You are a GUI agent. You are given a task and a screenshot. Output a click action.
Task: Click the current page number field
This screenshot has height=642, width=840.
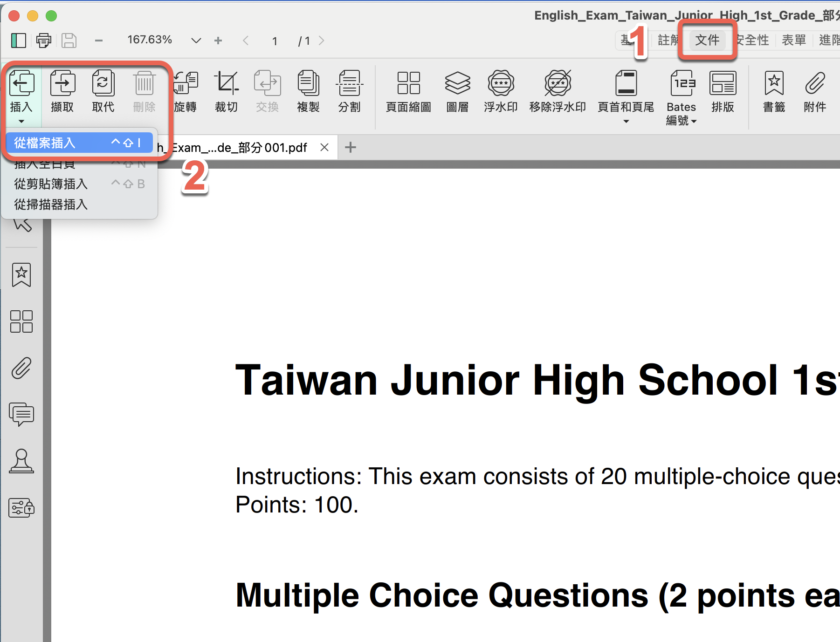click(x=275, y=41)
